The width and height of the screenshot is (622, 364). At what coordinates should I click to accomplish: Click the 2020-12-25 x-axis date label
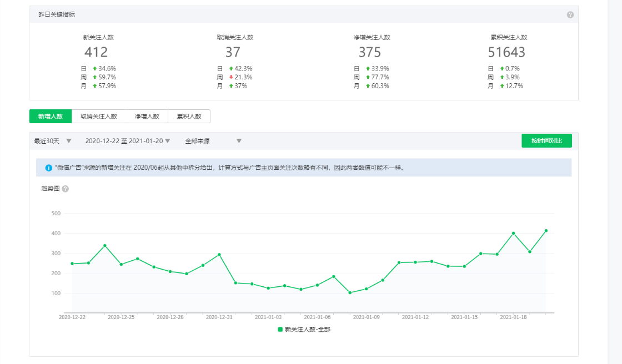[x=121, y=317]
